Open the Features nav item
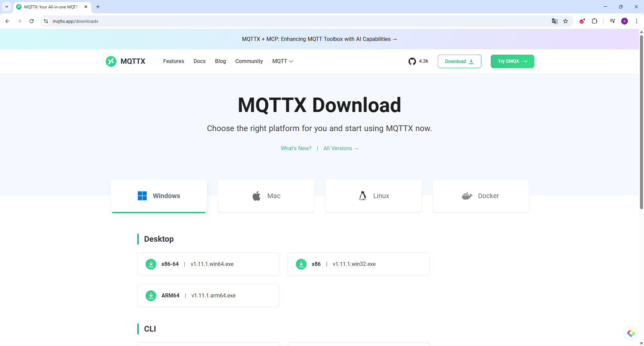Viewport: 644px width, 346px height. [173, 61]
